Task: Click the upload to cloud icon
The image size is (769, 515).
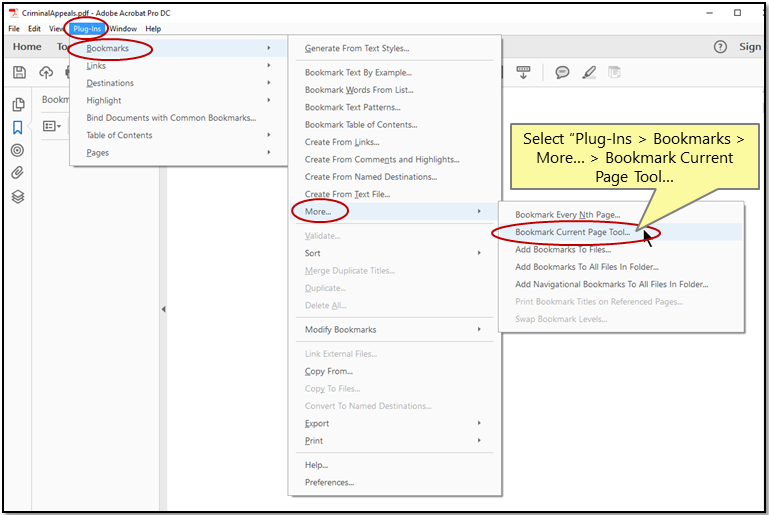Action: point(46,73)
